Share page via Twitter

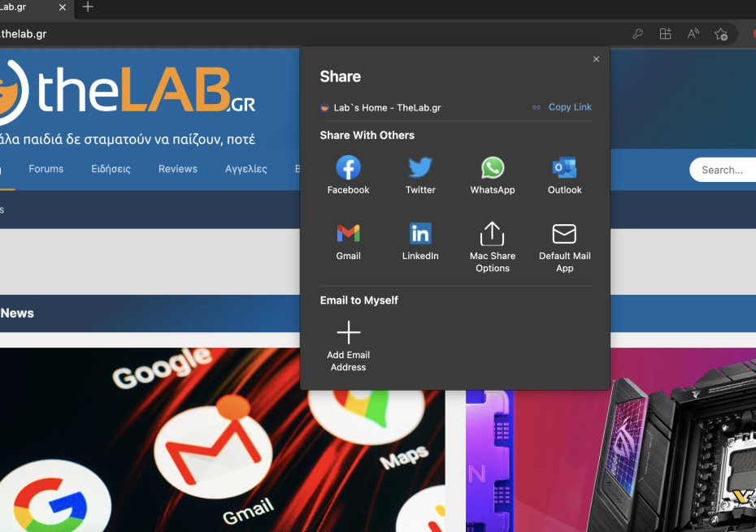pos(420,175)
